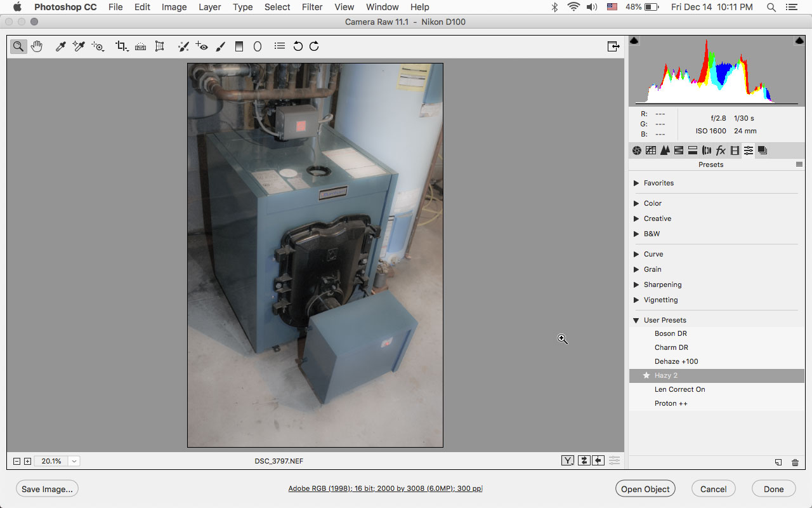Select the Spot Removal tool
Screen dimensions: 812x508
click(183, 46)
